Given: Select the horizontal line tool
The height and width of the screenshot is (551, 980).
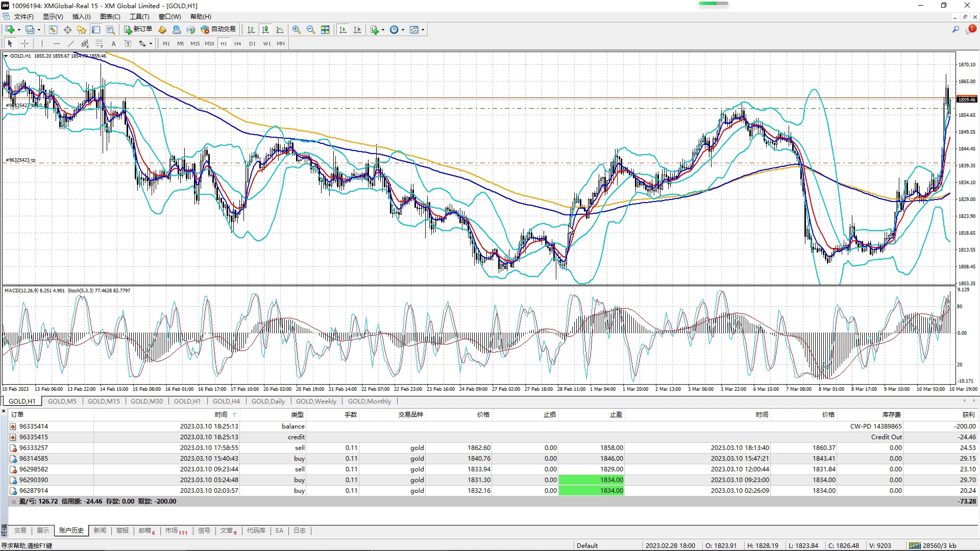Looking at the screenshot, I should 56,44.
